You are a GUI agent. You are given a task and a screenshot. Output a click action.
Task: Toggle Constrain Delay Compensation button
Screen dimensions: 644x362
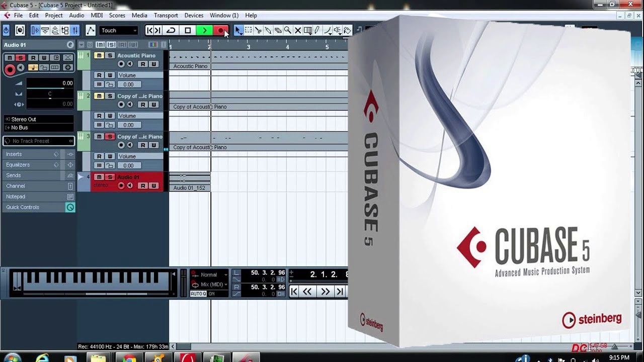tap(20, 31)
